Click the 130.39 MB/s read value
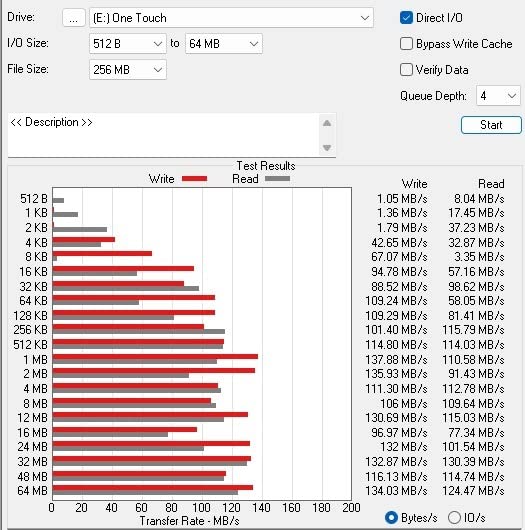525x530 pixels. [473, 462]
